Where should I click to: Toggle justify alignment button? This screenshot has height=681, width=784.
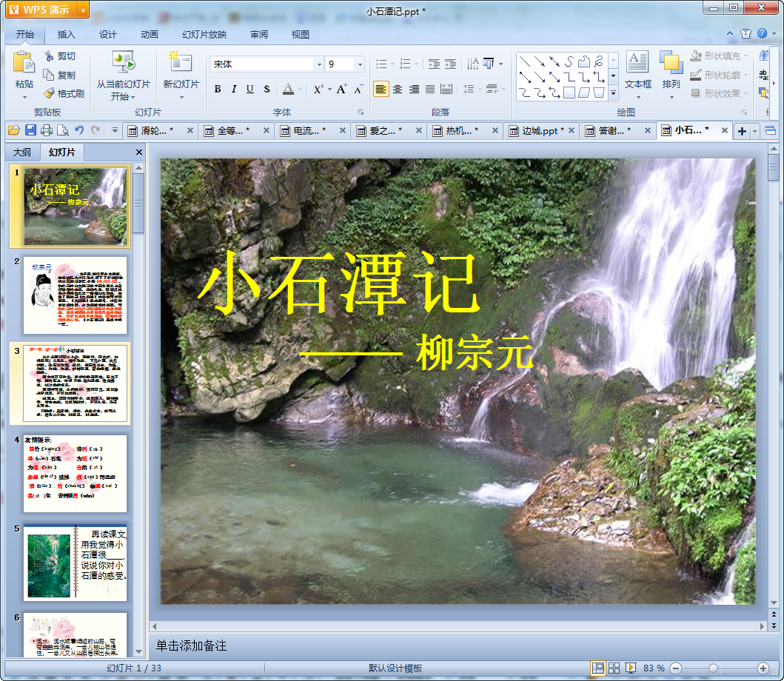pos(430,90)
